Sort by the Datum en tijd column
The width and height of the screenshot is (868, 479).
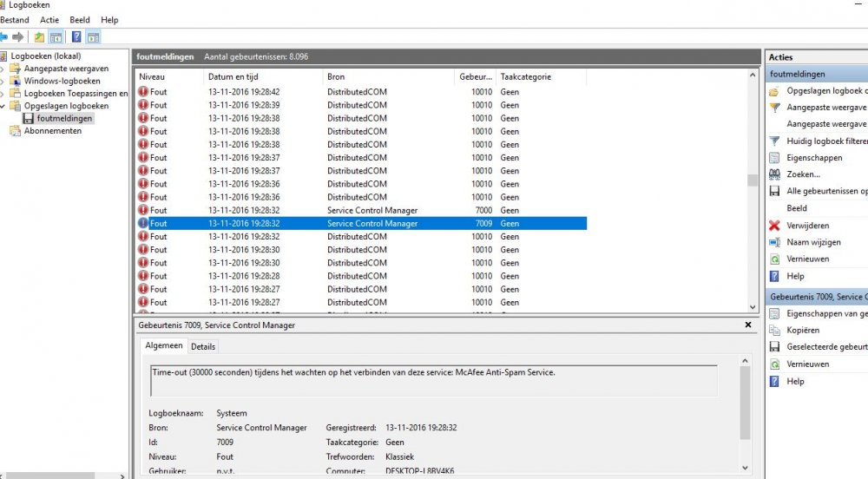(x=262, y=77)
